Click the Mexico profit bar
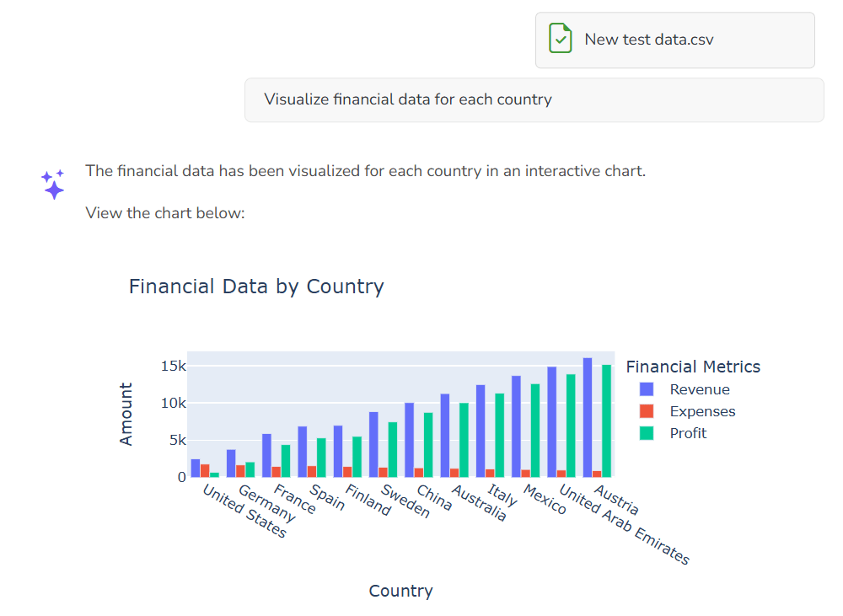Image resolution: width=843 pixels, height=616 pixels. click(534, 431)
